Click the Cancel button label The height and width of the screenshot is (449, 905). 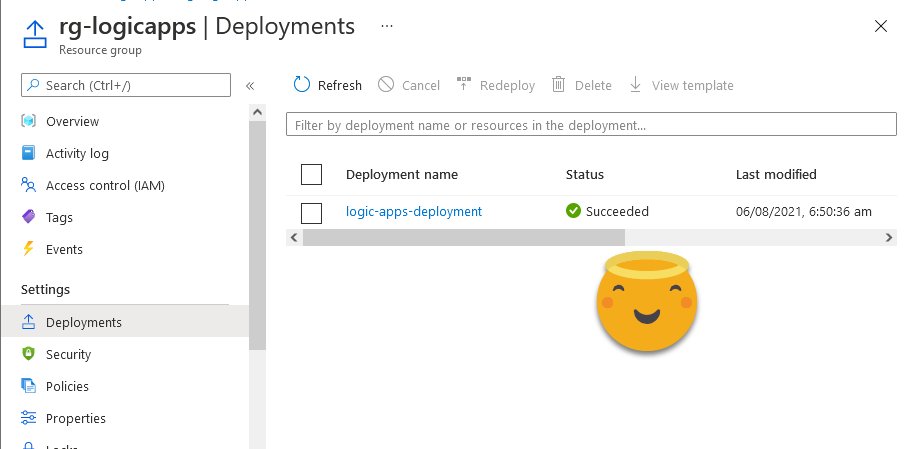(421, 85)
